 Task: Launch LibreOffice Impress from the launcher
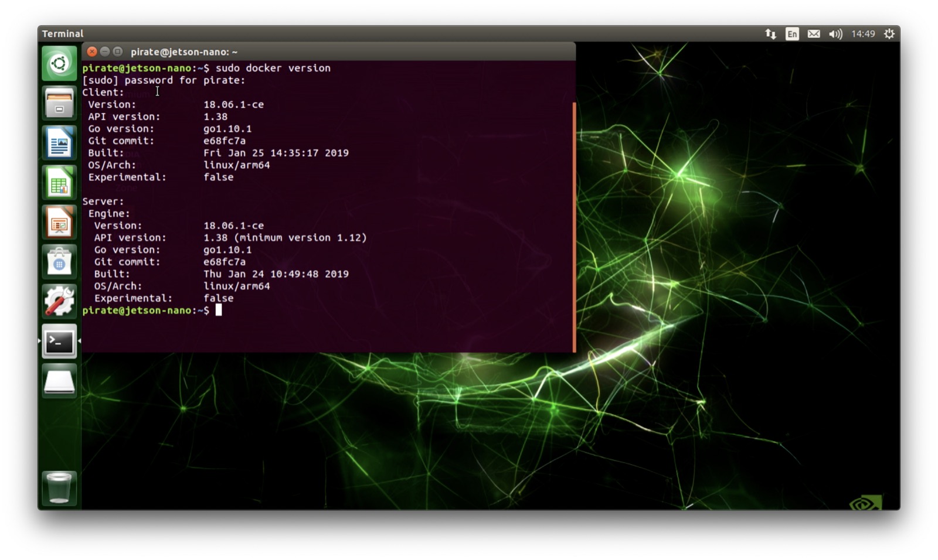(x=59, y=222)
